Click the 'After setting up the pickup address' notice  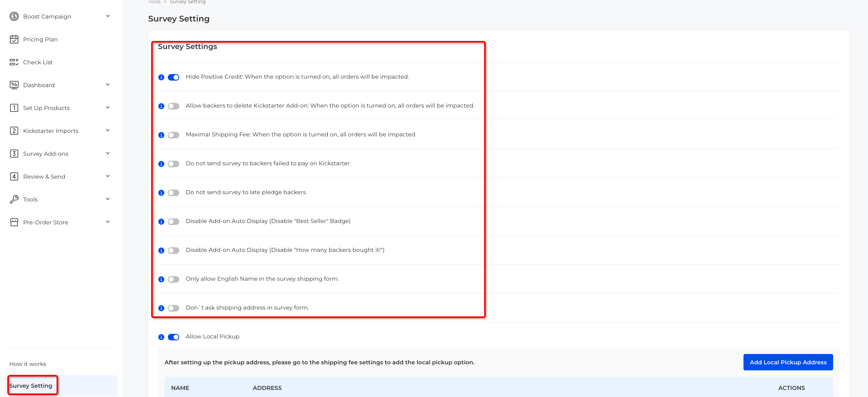pos(319,362)
